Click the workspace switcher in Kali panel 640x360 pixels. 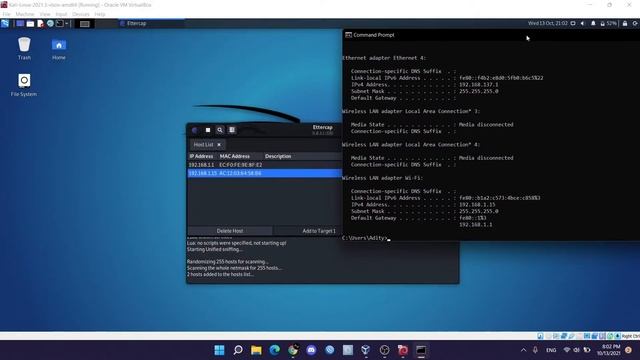[x=84, y=24]
